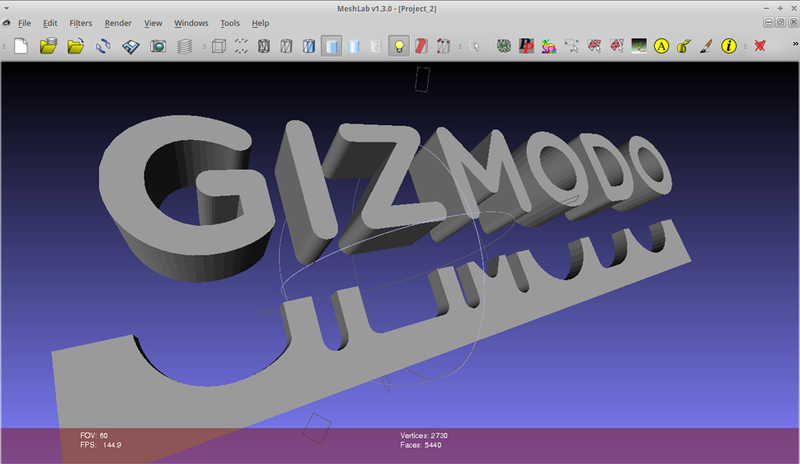Open the PP pick points tool
The height and width of the screenshot is (464, 800).
pyautogui.click(x=526, y=46)
